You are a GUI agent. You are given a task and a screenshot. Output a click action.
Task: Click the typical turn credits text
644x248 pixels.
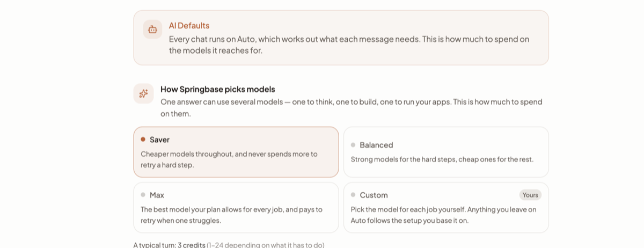pyautogui.click(x=229, y=245)
